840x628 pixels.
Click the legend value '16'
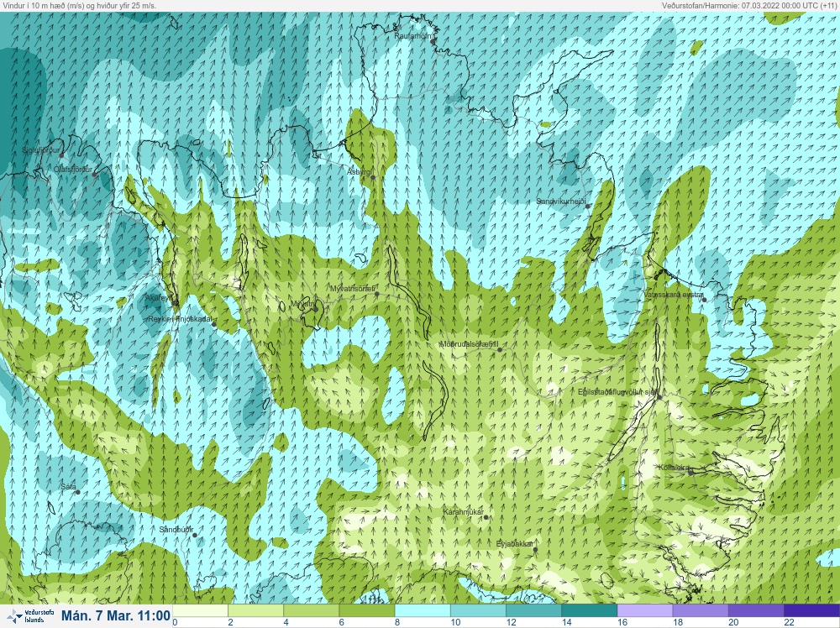point(622,623)
